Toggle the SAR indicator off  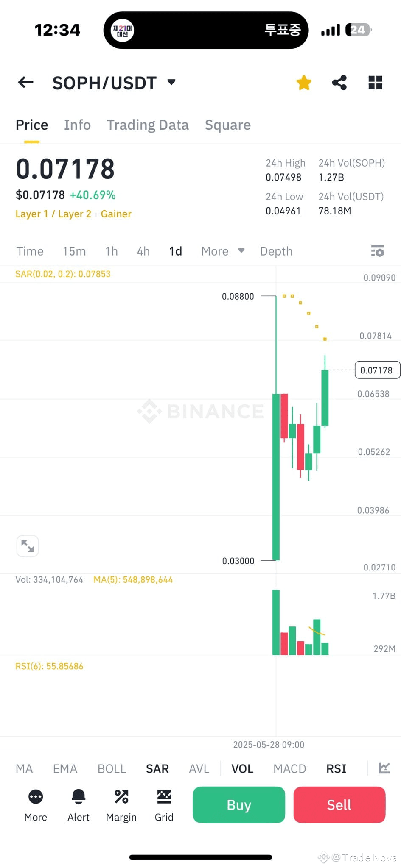(x=157, y=768)
